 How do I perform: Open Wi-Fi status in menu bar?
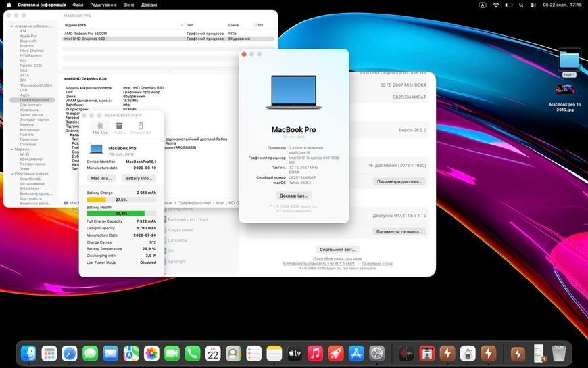(496, 5)
